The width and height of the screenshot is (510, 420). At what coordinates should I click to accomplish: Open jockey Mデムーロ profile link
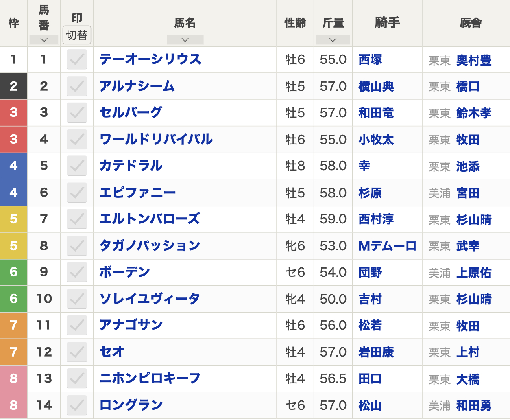click(x=387, y=246)
